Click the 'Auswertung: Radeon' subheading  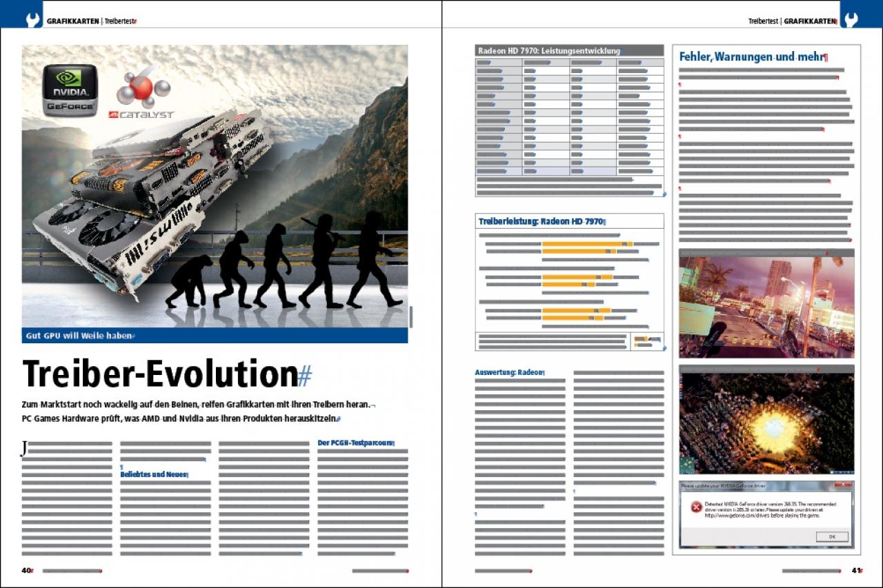click(x=509, y=372)
